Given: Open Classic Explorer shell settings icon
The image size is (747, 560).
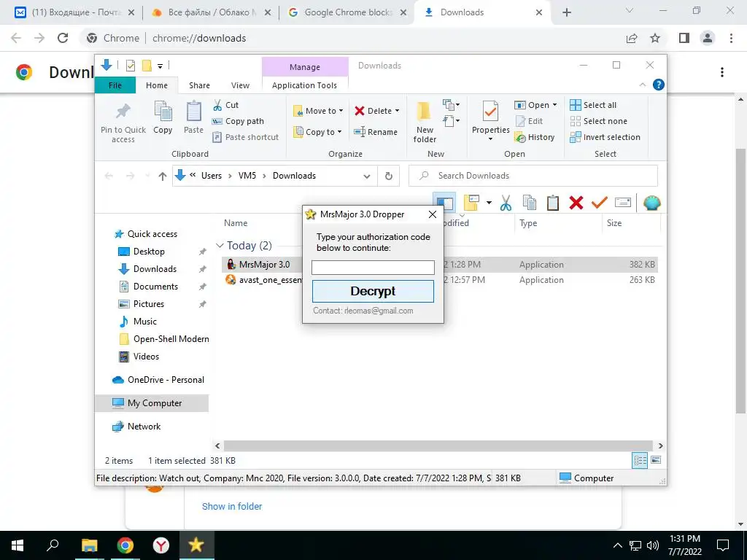Looking at the screenshot, I should pos(651,203).
